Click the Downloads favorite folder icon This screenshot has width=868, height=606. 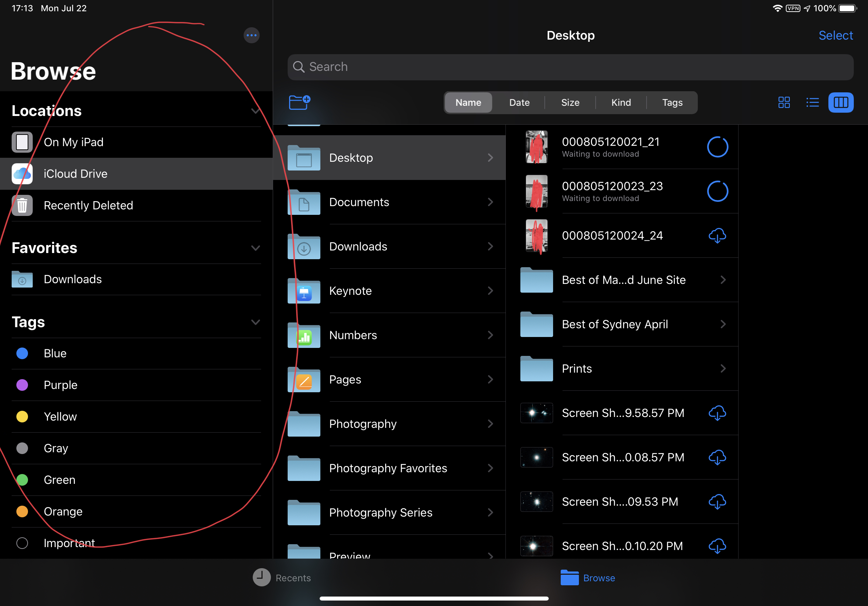tap(22, 280)
